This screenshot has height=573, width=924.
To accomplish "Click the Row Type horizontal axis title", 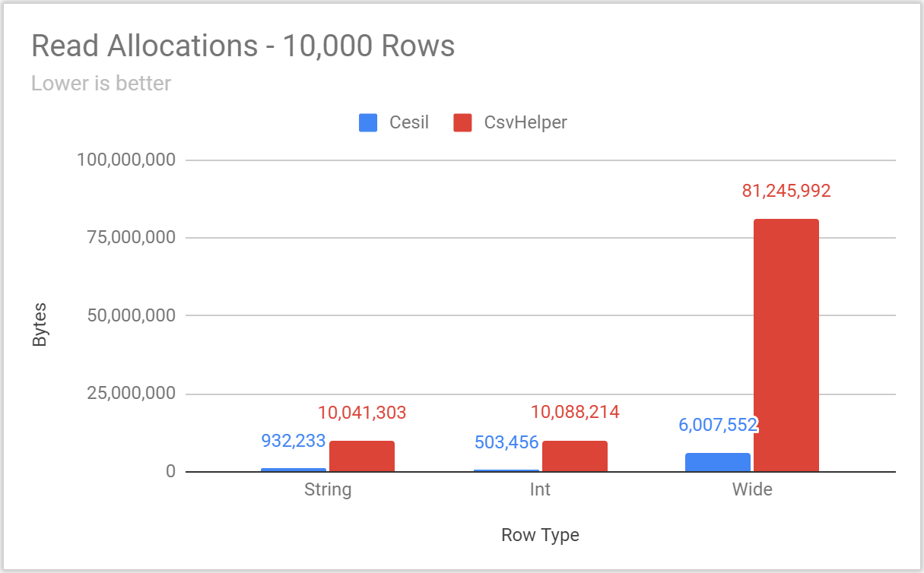I will (540, 535).
